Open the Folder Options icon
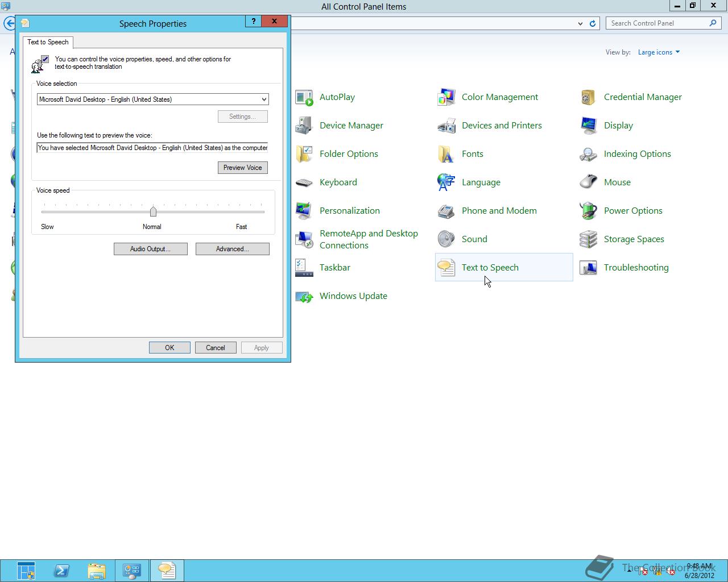 [304, 154]
